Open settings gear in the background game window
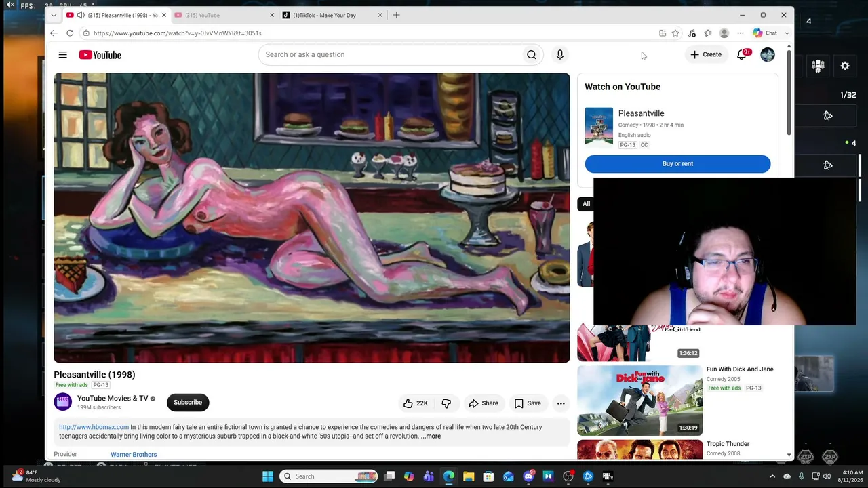Viewport: 868px width, 488px height. tap(845, 66)
